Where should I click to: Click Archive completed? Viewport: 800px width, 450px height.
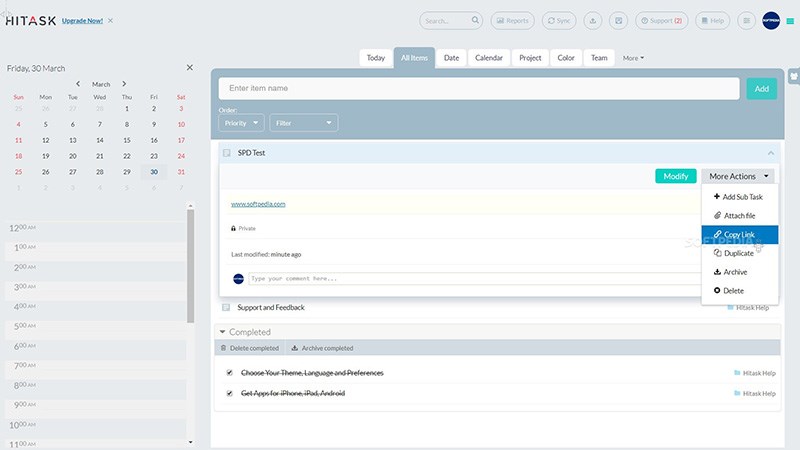point(322,348)
